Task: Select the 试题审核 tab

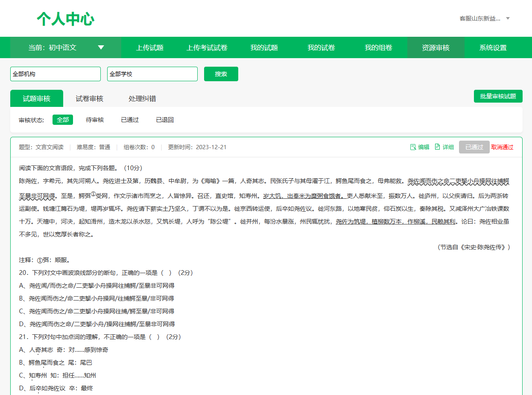Action: click(x=36, y=98)
